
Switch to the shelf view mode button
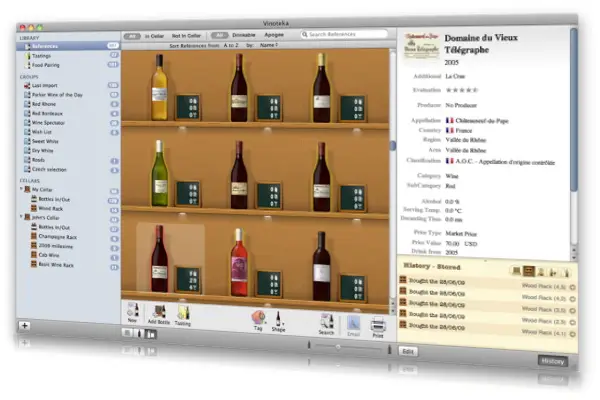coord(151,335)
